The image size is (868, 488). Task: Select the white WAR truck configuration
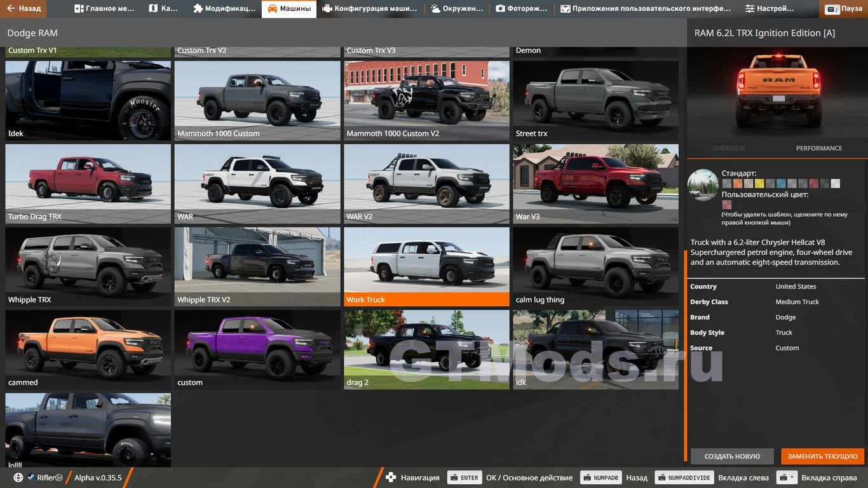257,184
